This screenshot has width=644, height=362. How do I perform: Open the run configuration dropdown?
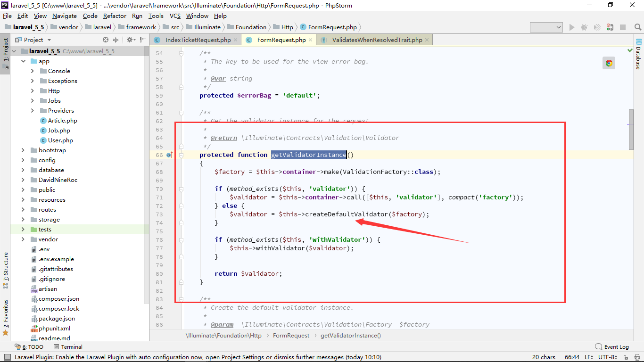point(546,27)
